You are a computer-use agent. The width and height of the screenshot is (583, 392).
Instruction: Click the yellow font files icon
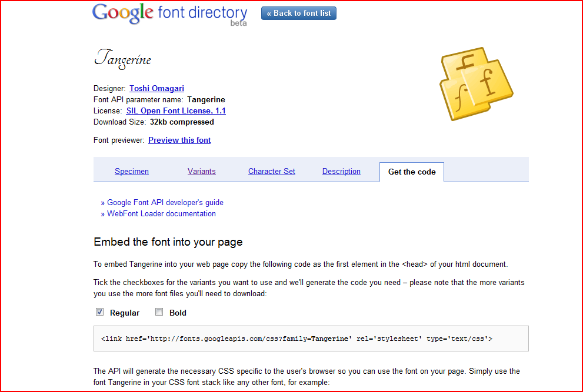point(477,83)
